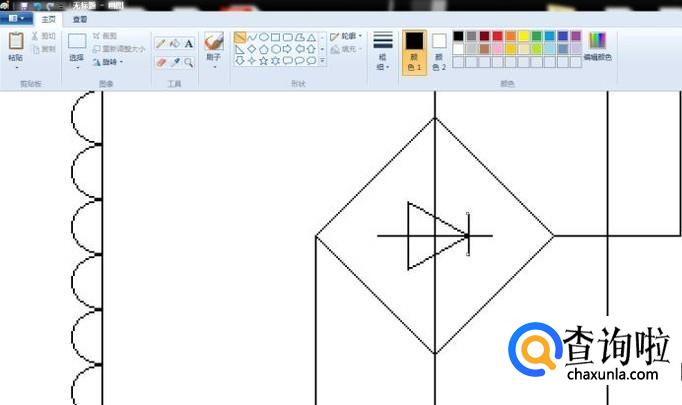
Task: Activate Color 2 background selector
Action: click(x=439, y=48)
